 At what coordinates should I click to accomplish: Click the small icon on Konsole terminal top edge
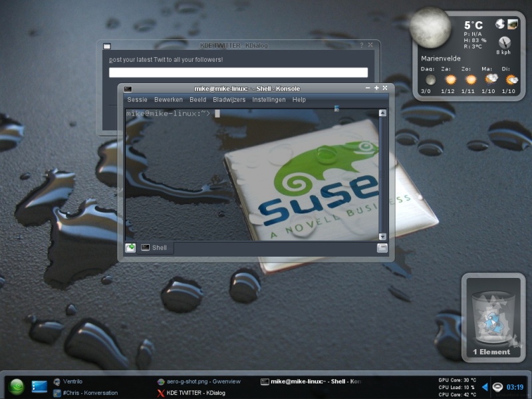tap(336, 108)
